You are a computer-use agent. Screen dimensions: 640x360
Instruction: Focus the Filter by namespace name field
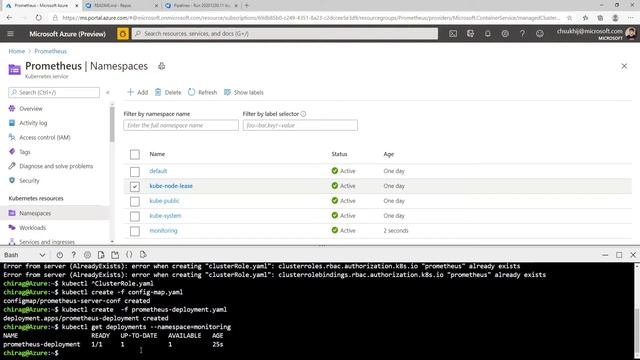point(181,125)
